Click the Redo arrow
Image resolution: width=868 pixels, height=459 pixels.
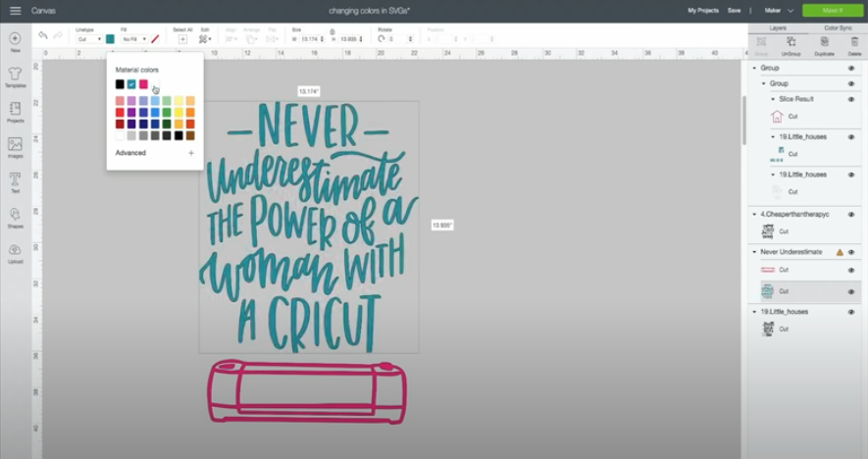pyautogui.click(x=58, y=35)
